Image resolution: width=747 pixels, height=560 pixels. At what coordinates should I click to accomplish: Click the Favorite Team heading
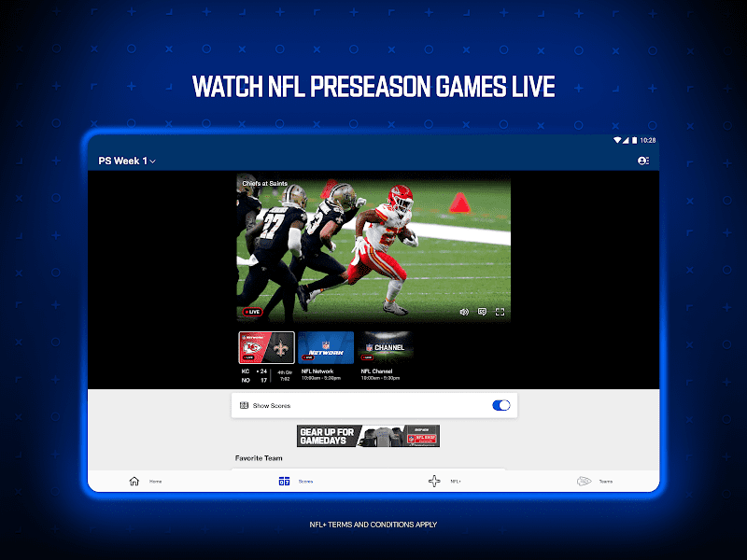coord(259,458)
